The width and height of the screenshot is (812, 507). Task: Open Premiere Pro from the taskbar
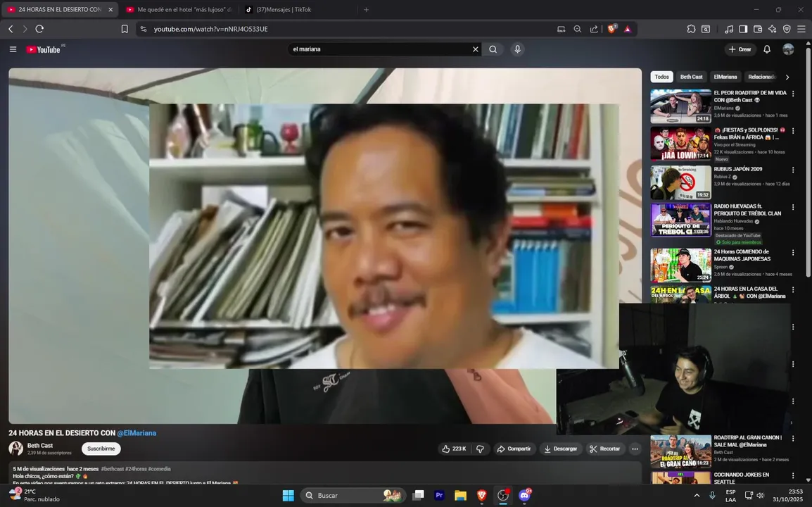[x=439, y=496]
